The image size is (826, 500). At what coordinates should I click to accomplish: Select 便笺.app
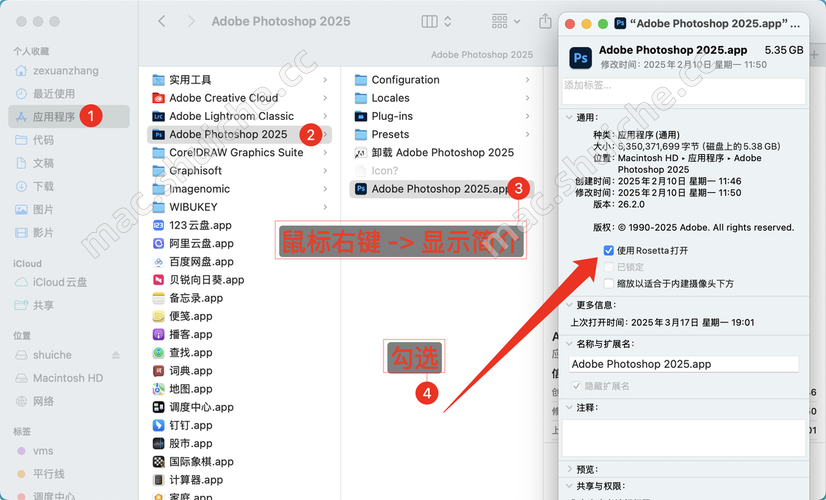239,316
